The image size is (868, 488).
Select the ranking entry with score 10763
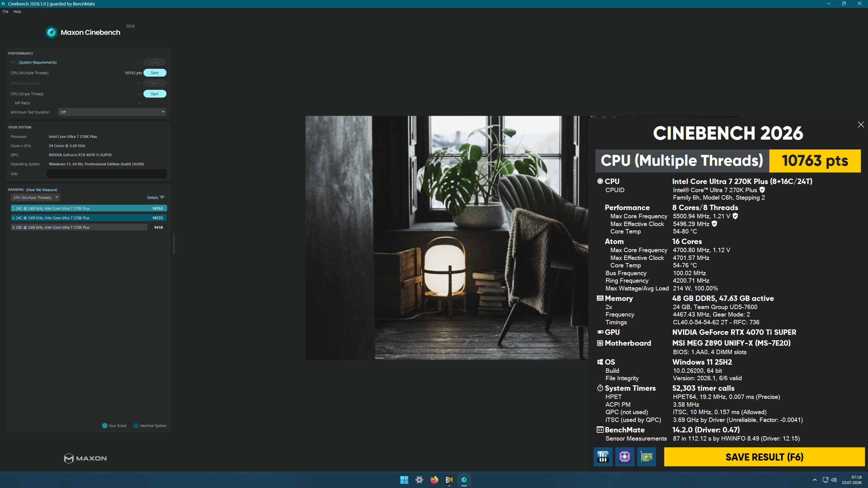point(89,208)
